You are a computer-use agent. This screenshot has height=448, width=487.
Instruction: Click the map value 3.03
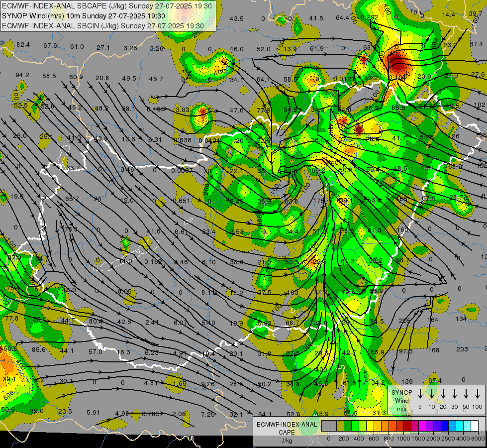coord(183,110)
